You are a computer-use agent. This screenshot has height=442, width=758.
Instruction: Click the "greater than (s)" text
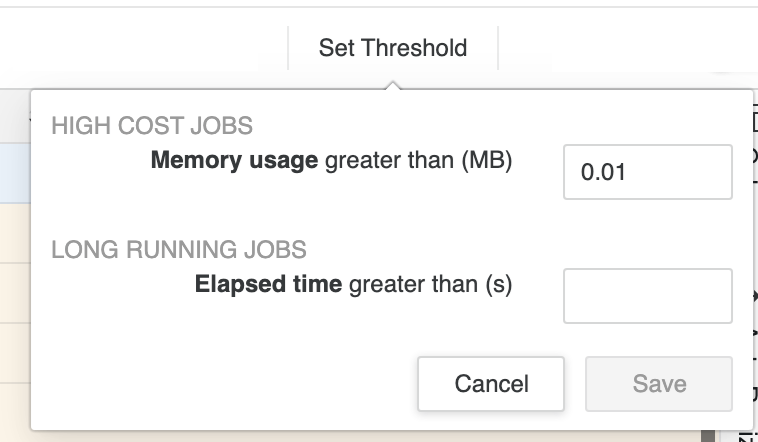coord(429,284)
